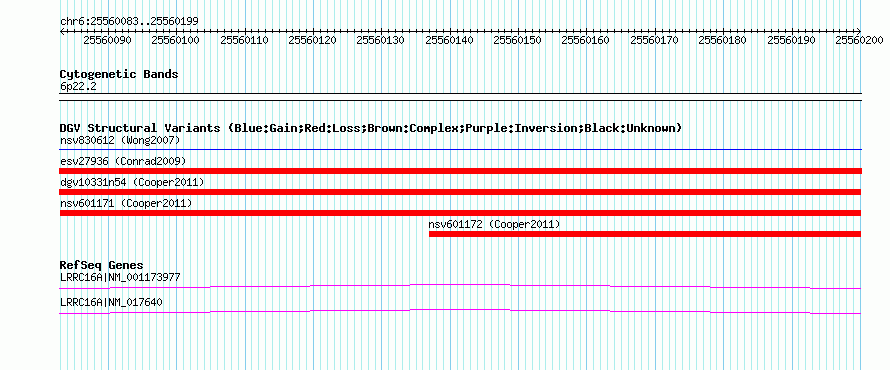
Task: Click the red bar under esv27936
Action: 460,171
